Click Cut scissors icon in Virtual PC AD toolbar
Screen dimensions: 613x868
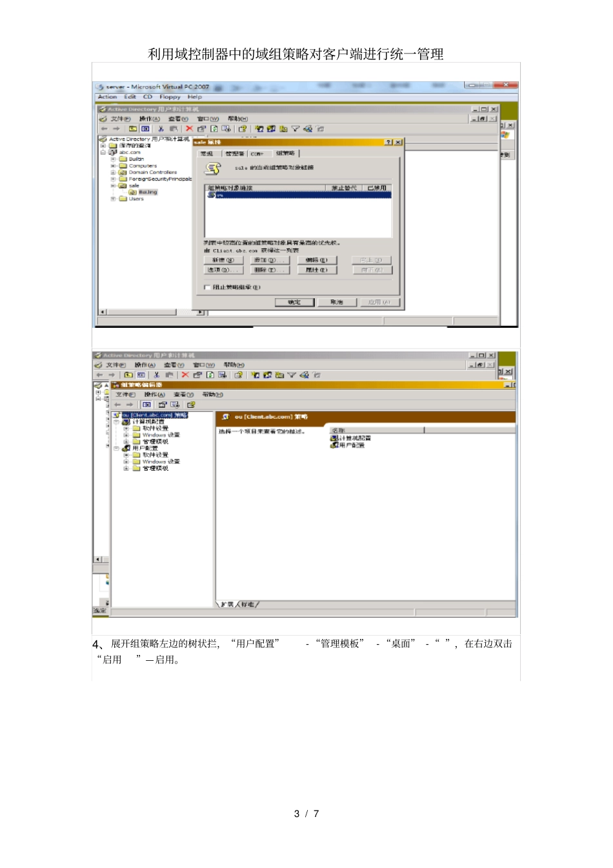[161, 129]
